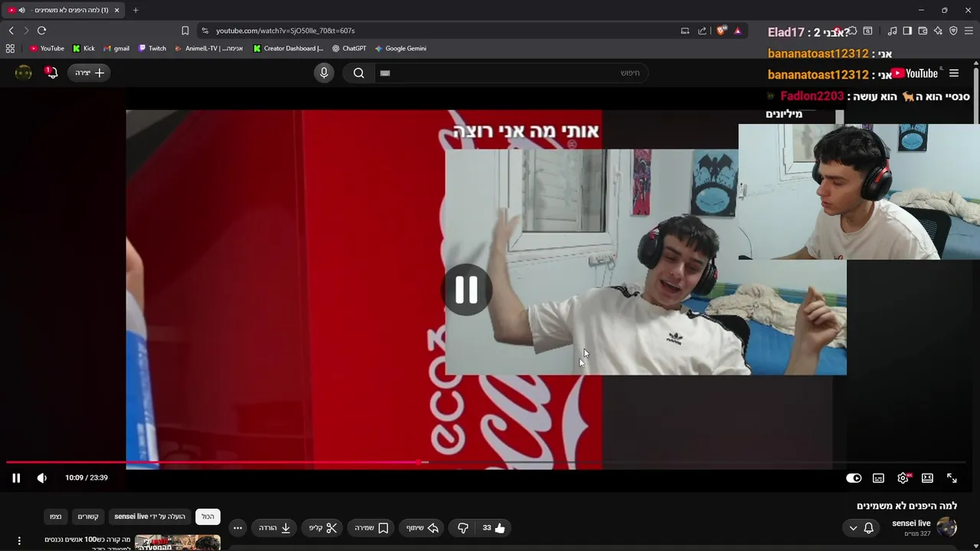The height and width of the screenshot is (551, 980).
Task: Select the נצפו filter chip
Action: point(56,517)
